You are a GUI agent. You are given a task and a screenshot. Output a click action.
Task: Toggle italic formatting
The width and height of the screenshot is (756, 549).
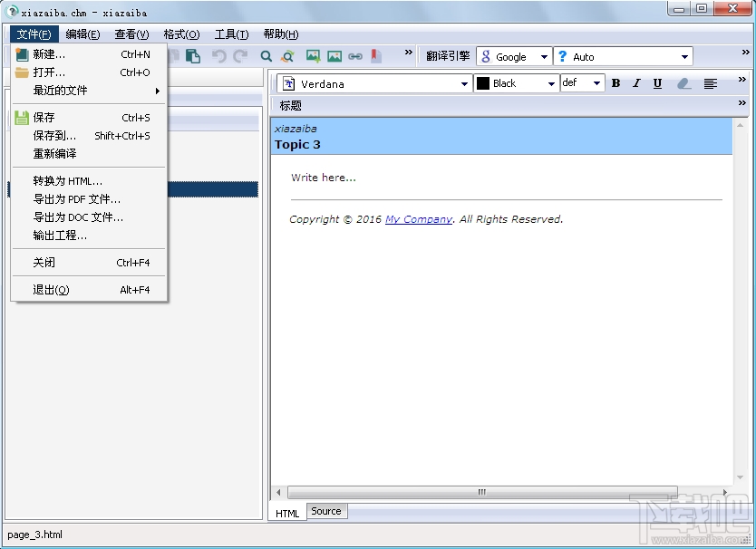tap(635, 82)
